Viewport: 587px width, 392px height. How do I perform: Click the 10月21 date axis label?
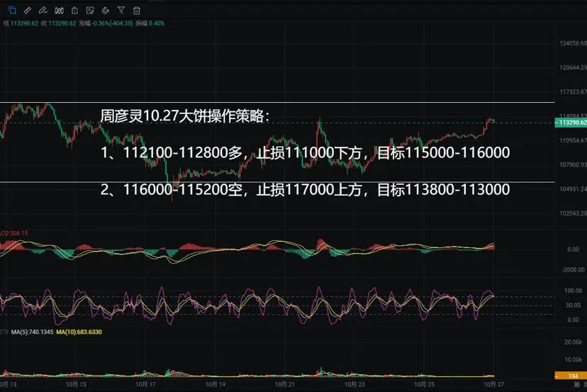click(285, 384)
